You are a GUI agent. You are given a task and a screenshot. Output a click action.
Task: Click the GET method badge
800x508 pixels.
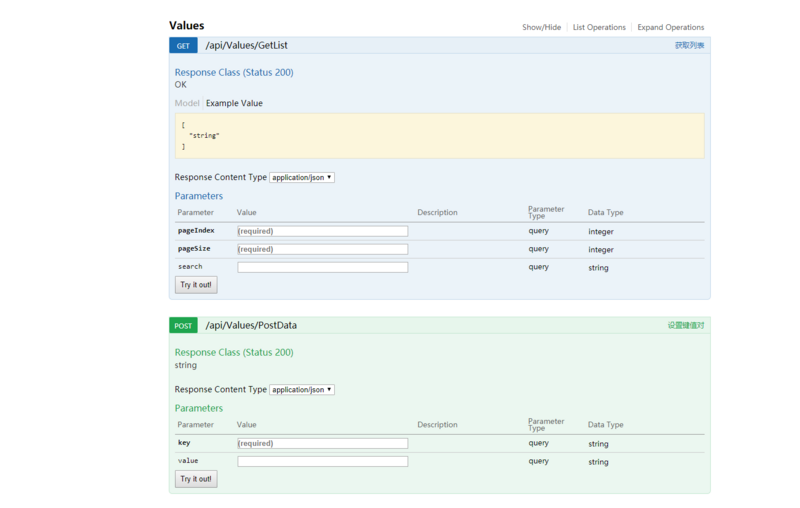point(183,46)
